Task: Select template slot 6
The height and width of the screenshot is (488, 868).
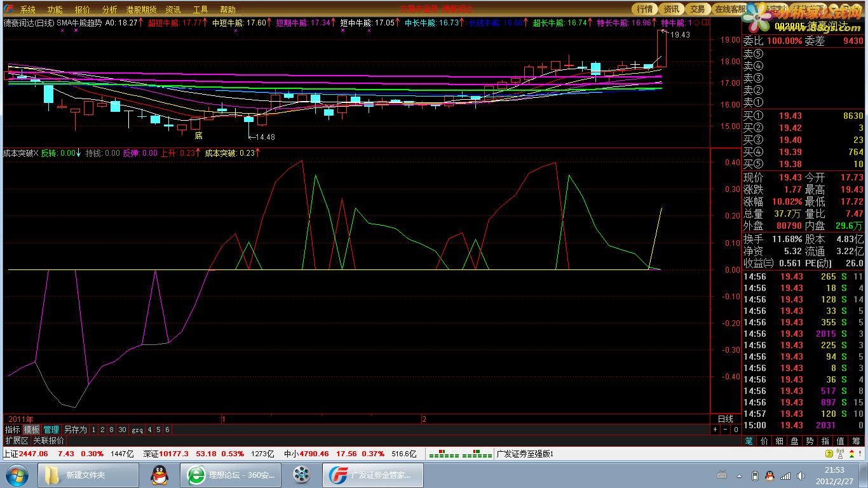Action: pos(167,430)
